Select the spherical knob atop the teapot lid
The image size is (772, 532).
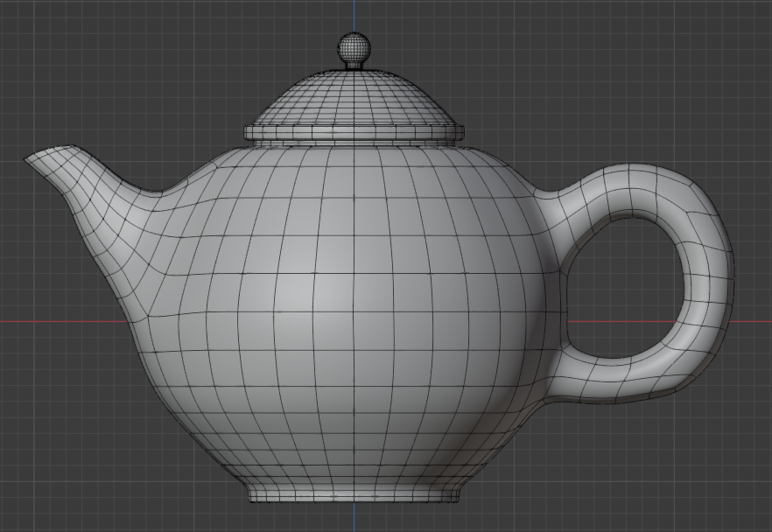354,46
